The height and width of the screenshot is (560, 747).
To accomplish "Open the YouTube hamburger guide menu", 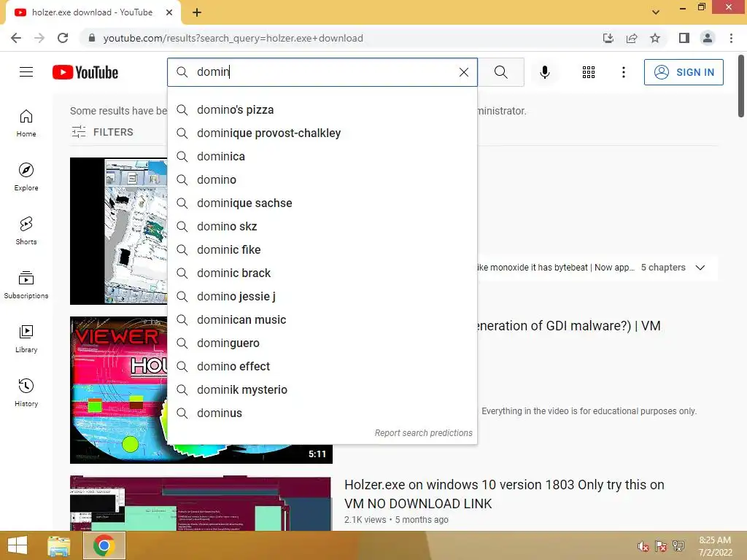I will coord(26,72).
